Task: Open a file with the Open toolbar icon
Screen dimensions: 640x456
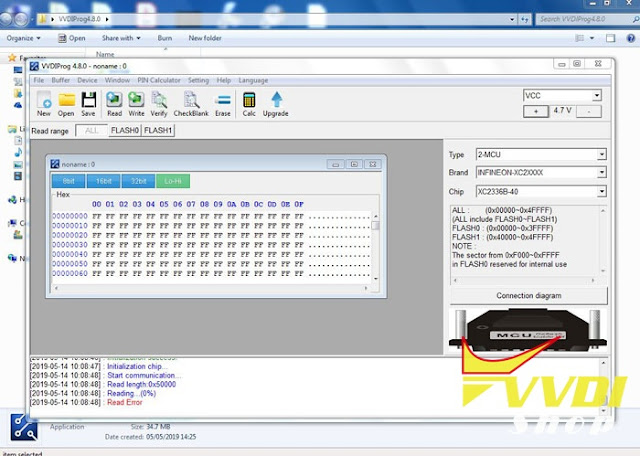Action: click(66, 104)
